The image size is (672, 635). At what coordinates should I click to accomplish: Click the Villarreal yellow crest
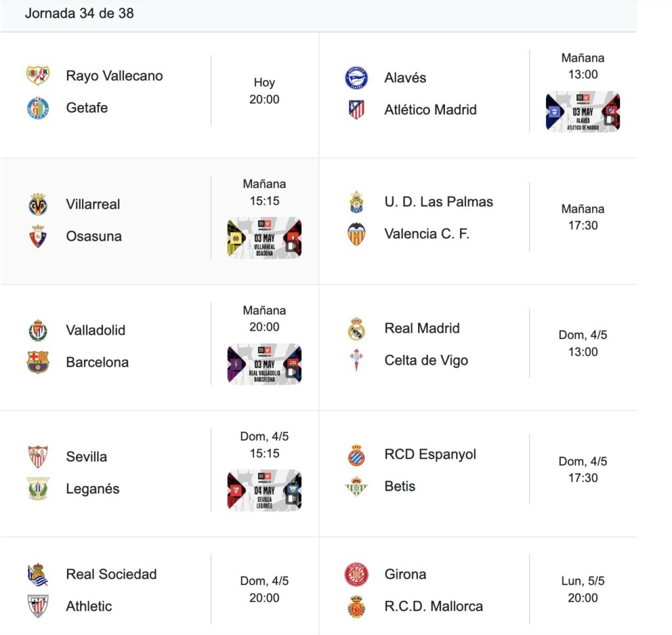37,204
